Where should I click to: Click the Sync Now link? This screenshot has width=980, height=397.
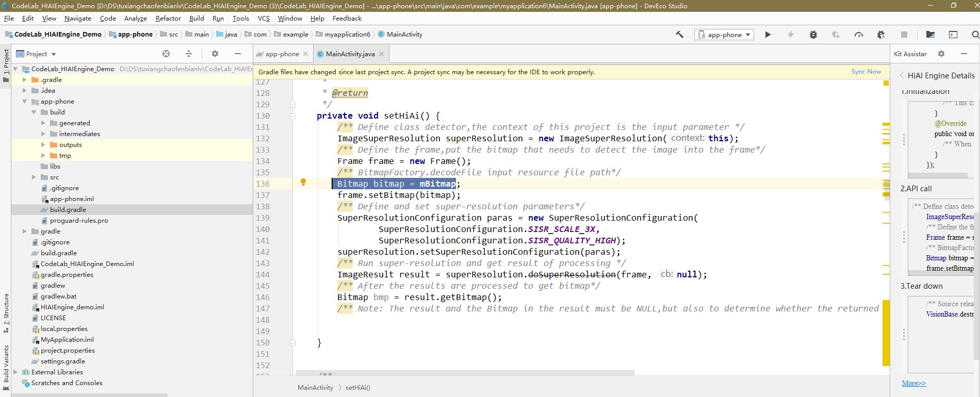(866, 72)
